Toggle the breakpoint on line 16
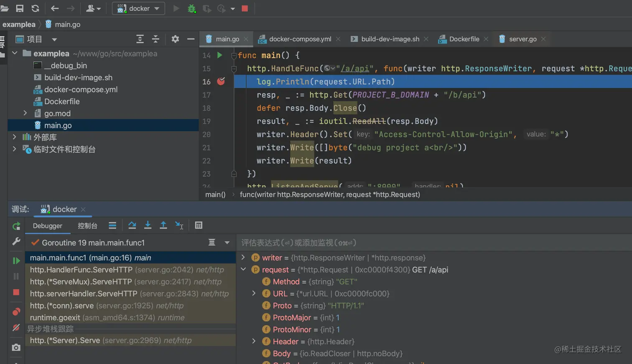 pos(221,81)
